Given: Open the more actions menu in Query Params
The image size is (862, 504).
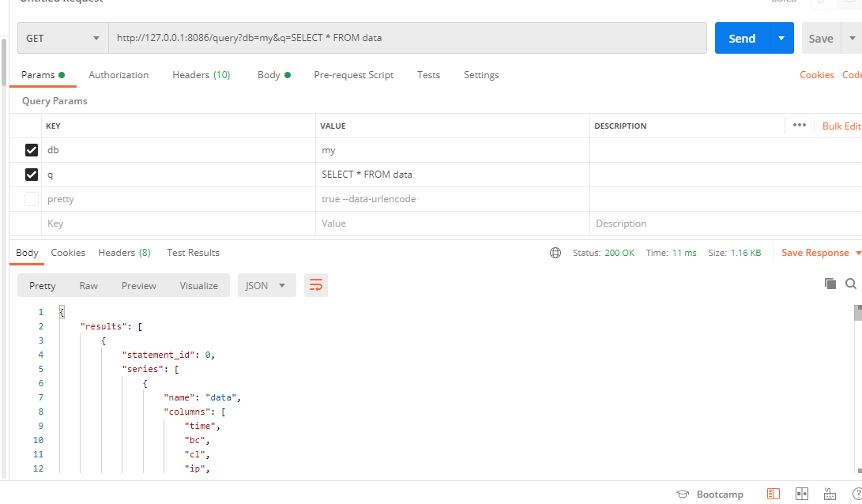Looking at the screenshot, I should tap(799, 125).
